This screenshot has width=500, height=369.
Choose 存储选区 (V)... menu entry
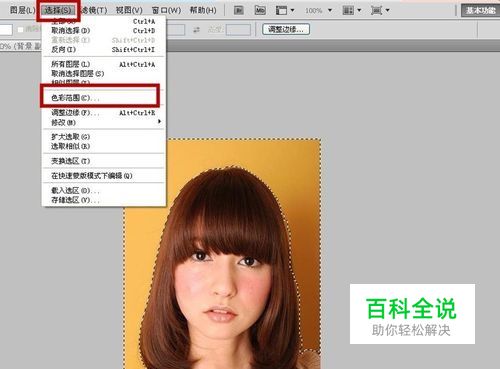103,200
